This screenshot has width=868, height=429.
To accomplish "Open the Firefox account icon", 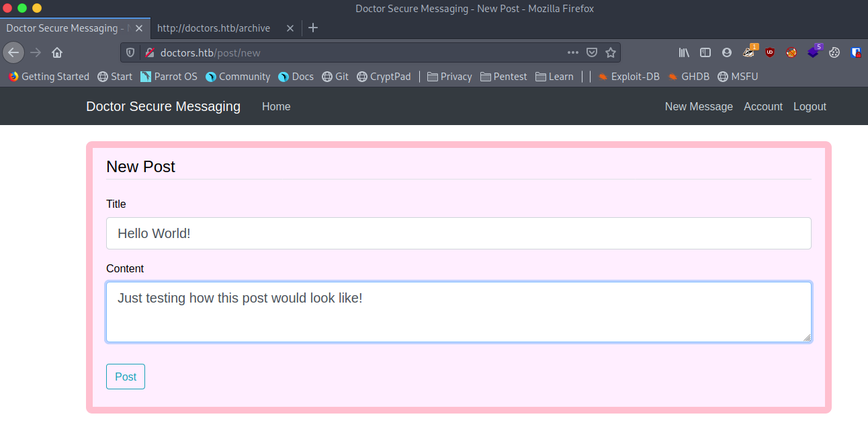I will (x=727, y=52).
